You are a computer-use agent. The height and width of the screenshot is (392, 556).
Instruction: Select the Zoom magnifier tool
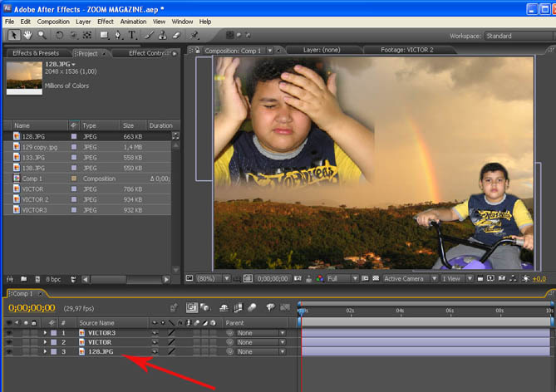pyautogui.click(x=42, y=36)
